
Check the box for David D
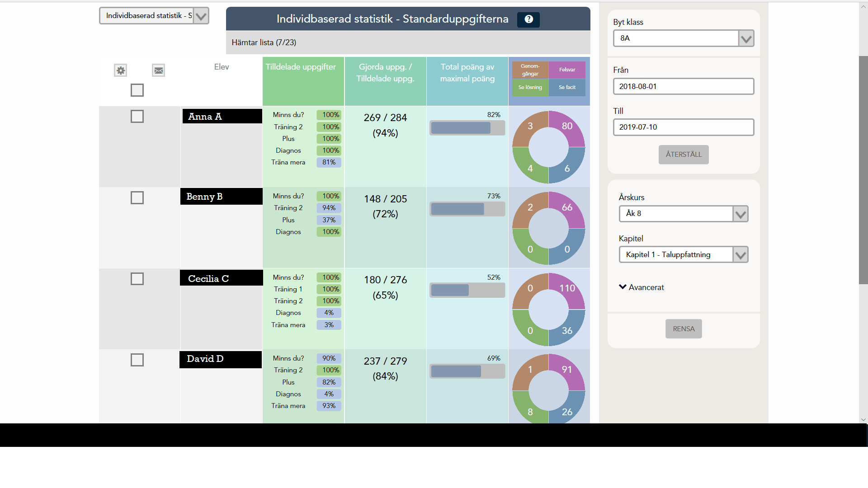coord(137,360)
